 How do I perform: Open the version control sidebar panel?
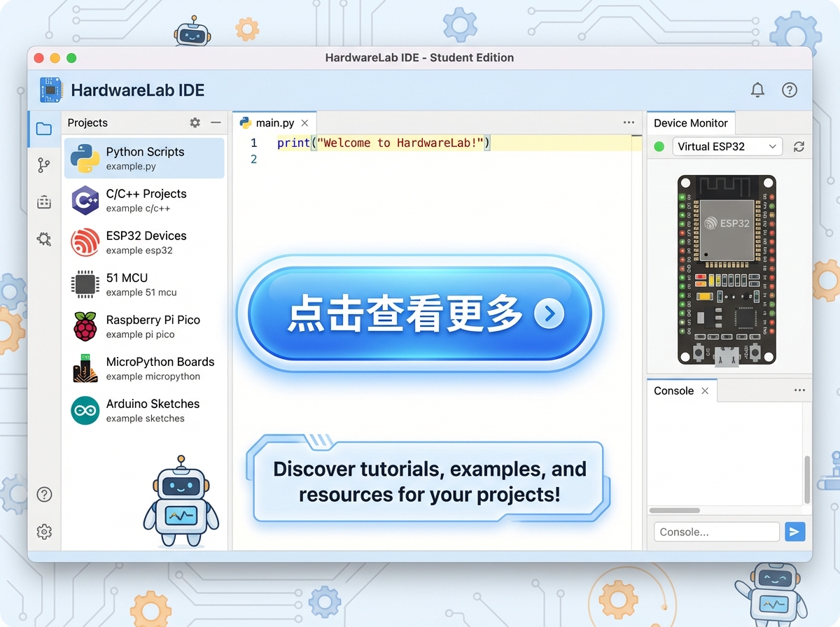(43, 164)
